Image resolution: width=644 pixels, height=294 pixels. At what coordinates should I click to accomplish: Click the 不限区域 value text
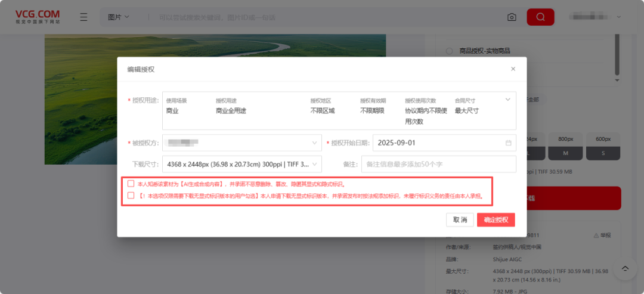pos(323,110)
